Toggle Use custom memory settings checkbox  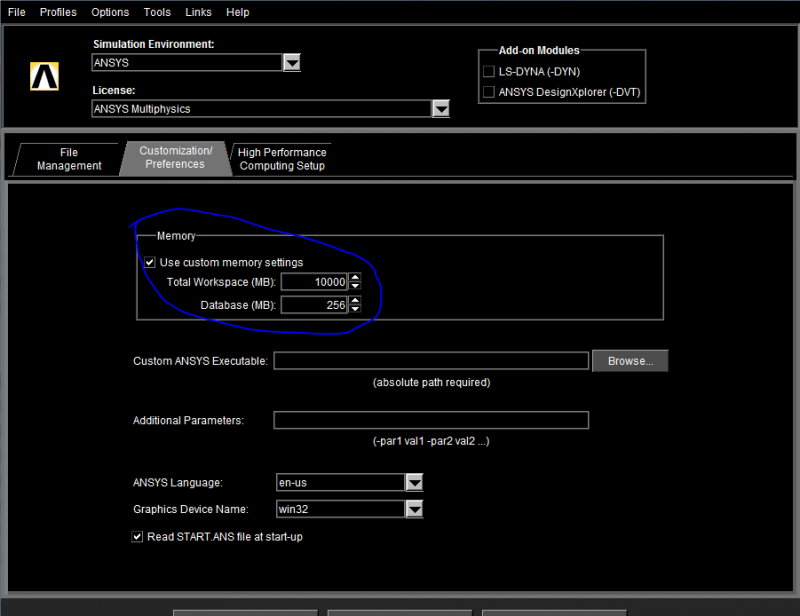click(149, 262)
